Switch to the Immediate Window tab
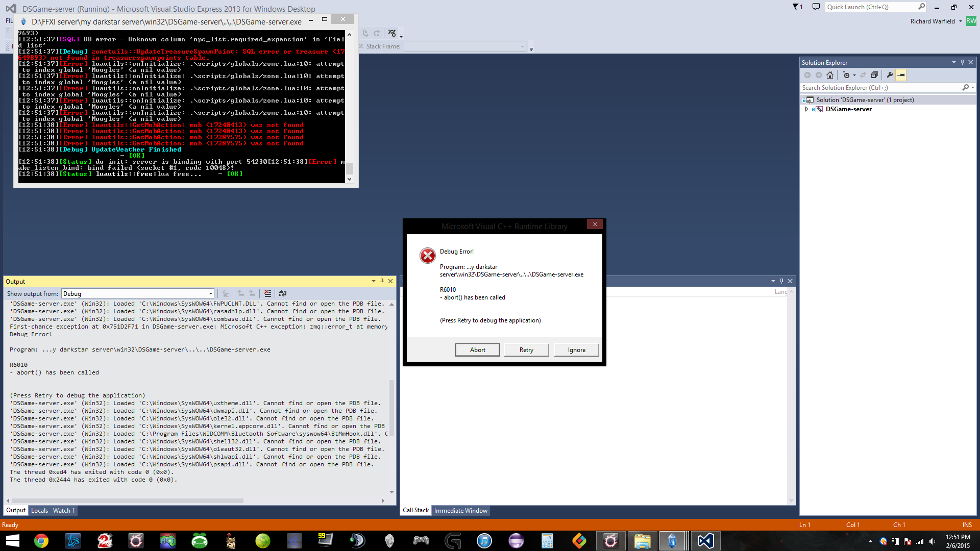Image resolution: width=980 pixels, height=551 pixels. 460,511
